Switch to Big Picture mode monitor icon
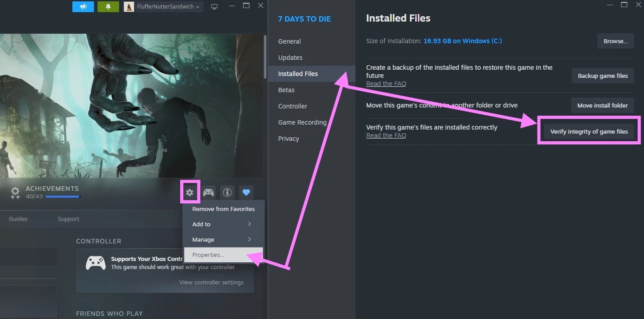This screenshot has height=319, width=644. point(214,7)
